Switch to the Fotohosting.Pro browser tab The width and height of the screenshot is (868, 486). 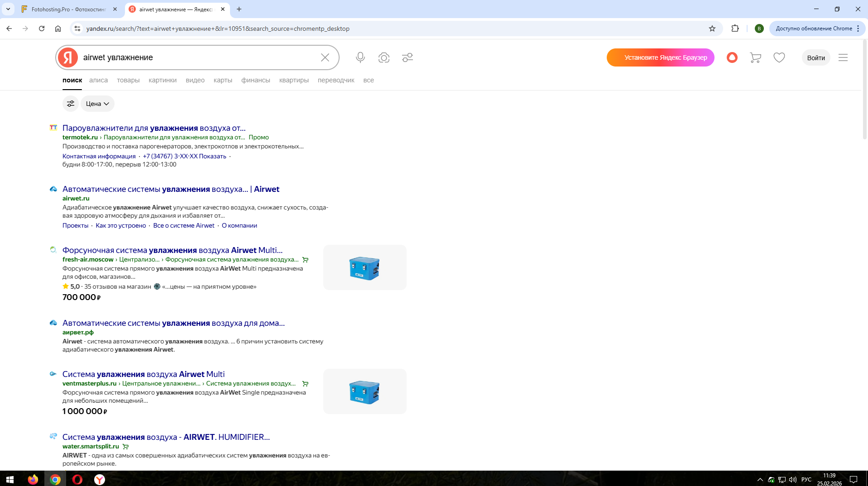tap(68, 9)
